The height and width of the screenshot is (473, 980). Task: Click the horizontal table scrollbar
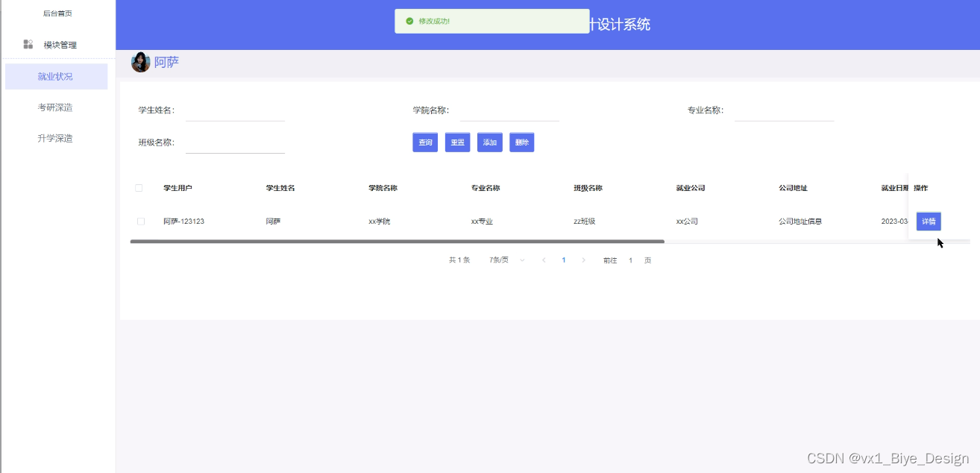tap(397, 242)
